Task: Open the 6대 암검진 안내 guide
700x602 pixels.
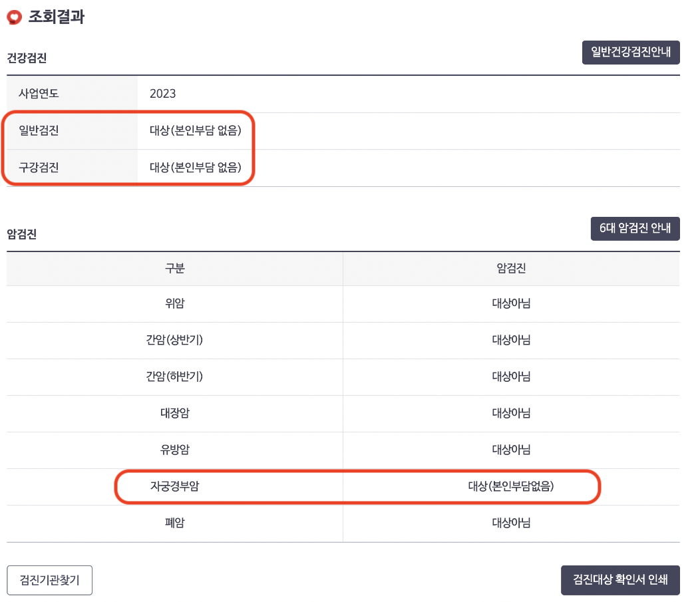Action: coord(635,228)
